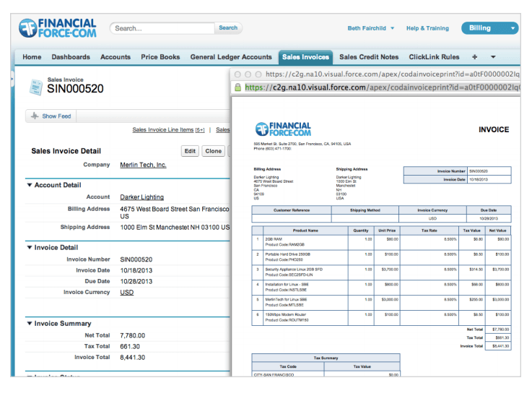
Task: Collapse the Invoice Detail section
Action: click(30, 248)
